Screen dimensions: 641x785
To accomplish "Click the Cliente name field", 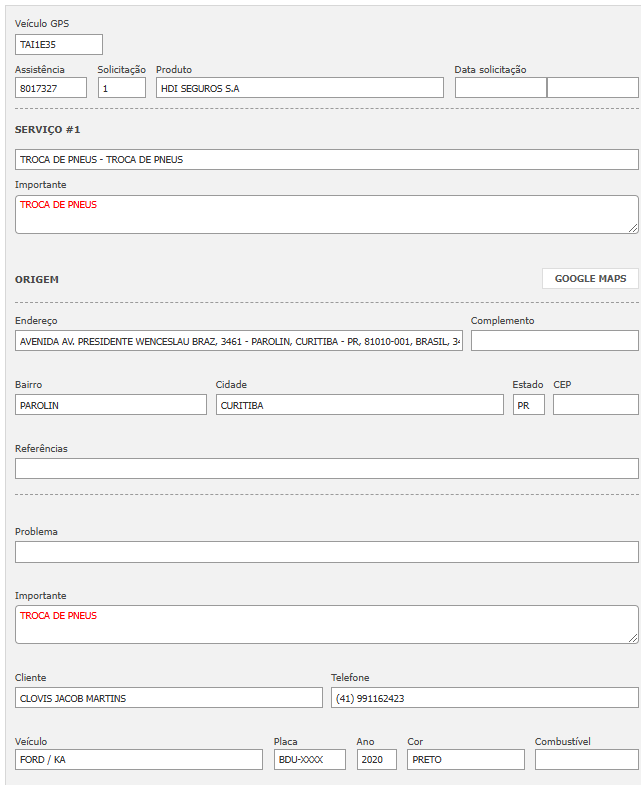I will click(168, 698).
